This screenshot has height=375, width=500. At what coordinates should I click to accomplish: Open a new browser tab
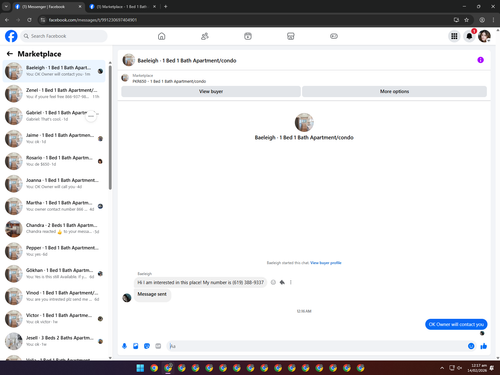click(x=166, y=7)
